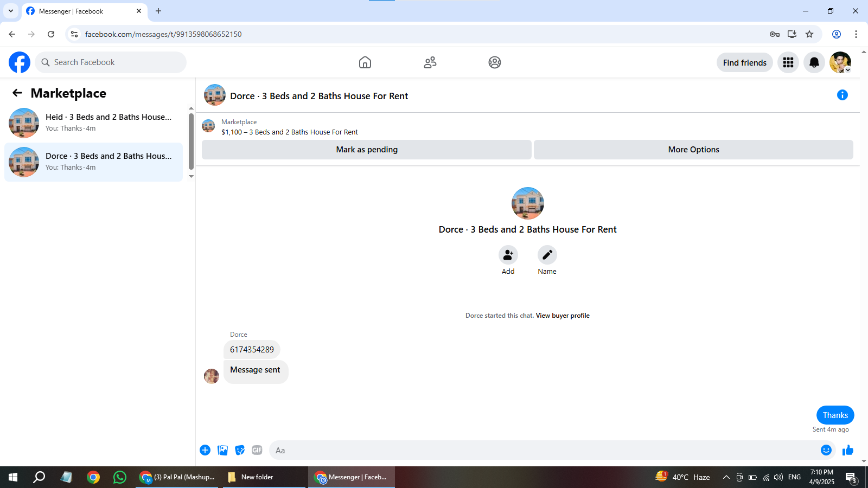The image size is (868, 488).
Task: Go back from Marketplace chats list
Action: [17, 93]
